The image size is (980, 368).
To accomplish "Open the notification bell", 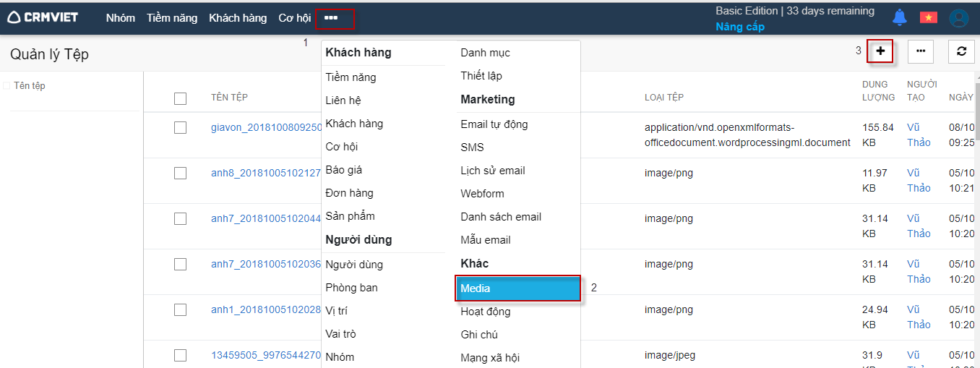I will pyautogui.click(x=900, y=17).
